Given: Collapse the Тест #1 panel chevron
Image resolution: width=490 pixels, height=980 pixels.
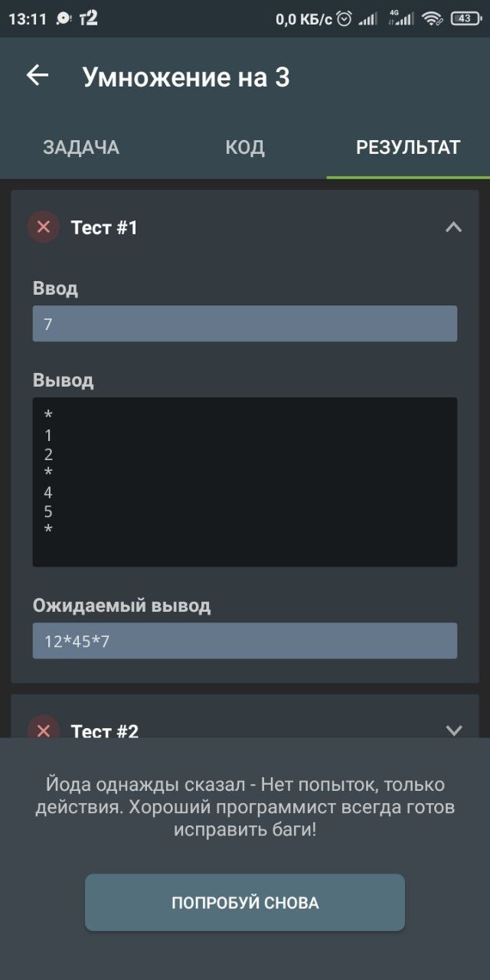Looking at the screenshot, I should (453, 227).
